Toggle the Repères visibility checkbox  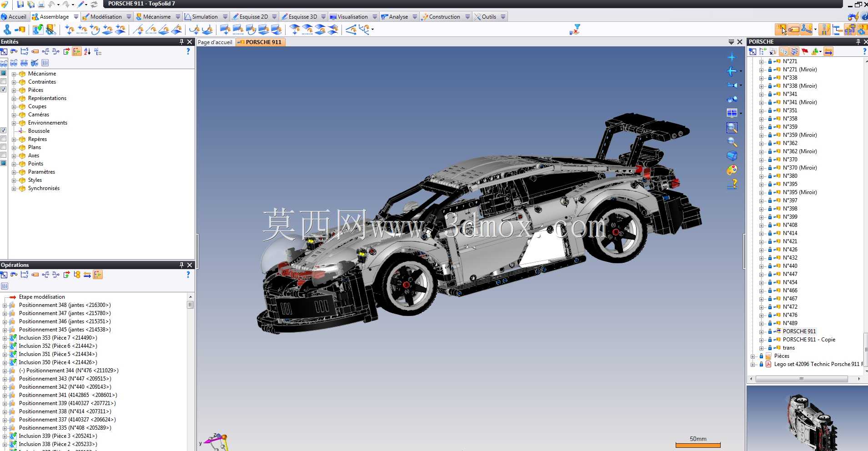pos(4,139)
